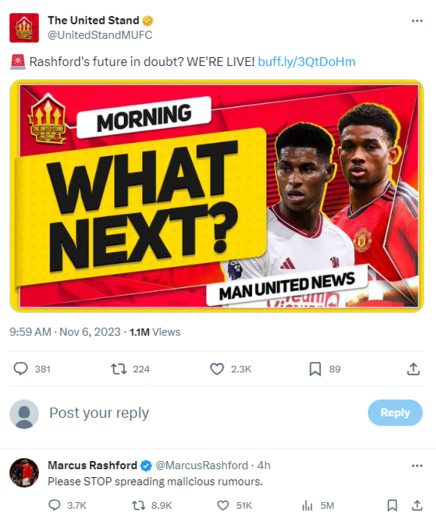Bookmark the post with 89 bookmarks
Image resolution: width=436 pixels, height=519 pixels.
coord(315,369)
